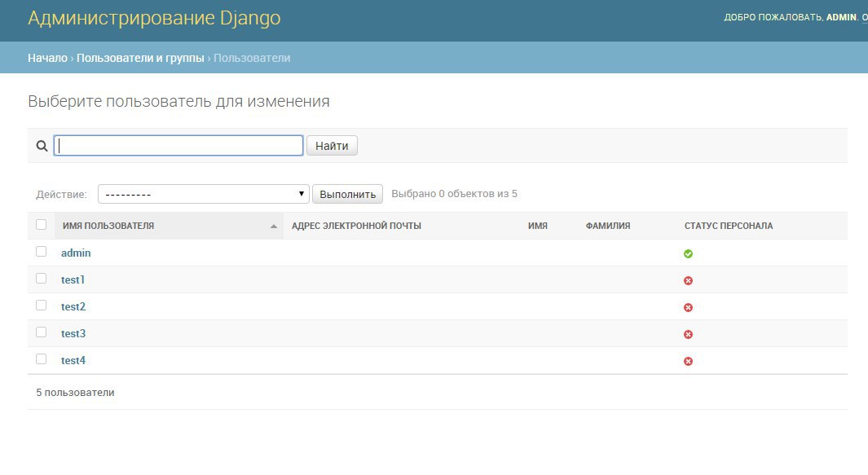Toggle sort arrow in Имя пользователя column
Viewport: 868px width, 475px height.
click(274, 226)
